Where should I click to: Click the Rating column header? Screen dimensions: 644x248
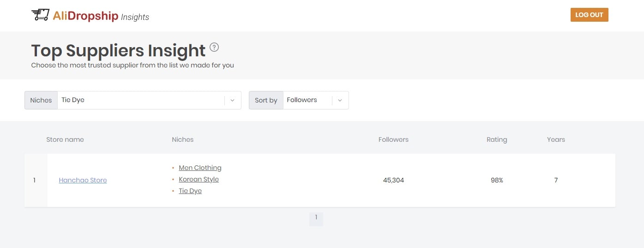(x=497, y=139)
